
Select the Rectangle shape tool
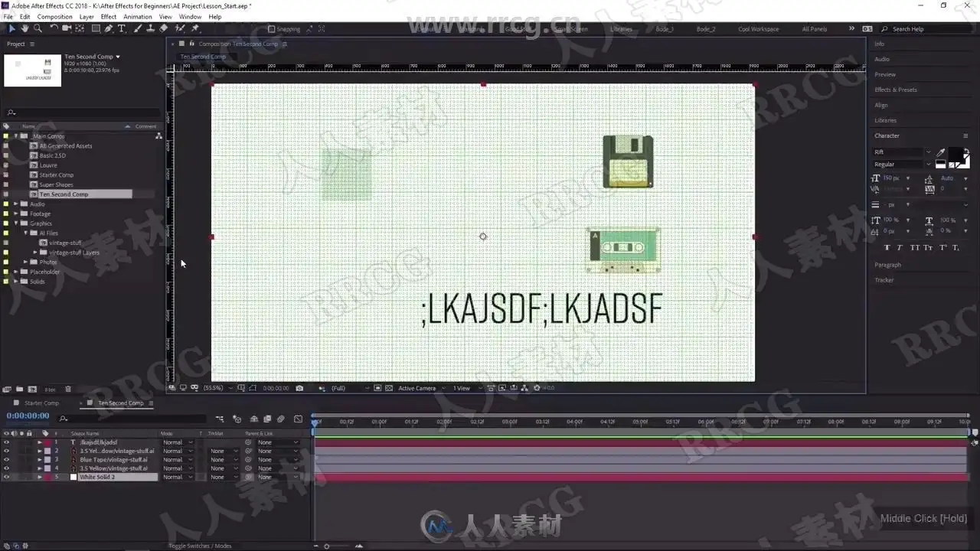(96, 28)
